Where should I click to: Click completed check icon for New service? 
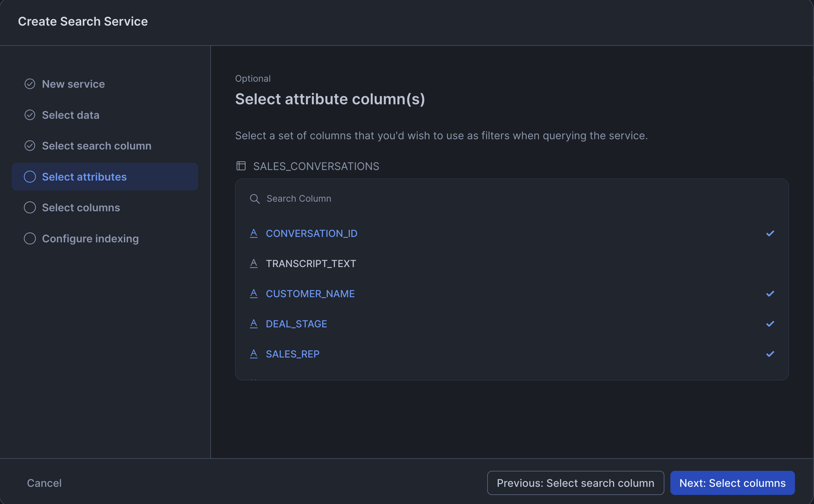pyautogui.click(x=30, y=84)
